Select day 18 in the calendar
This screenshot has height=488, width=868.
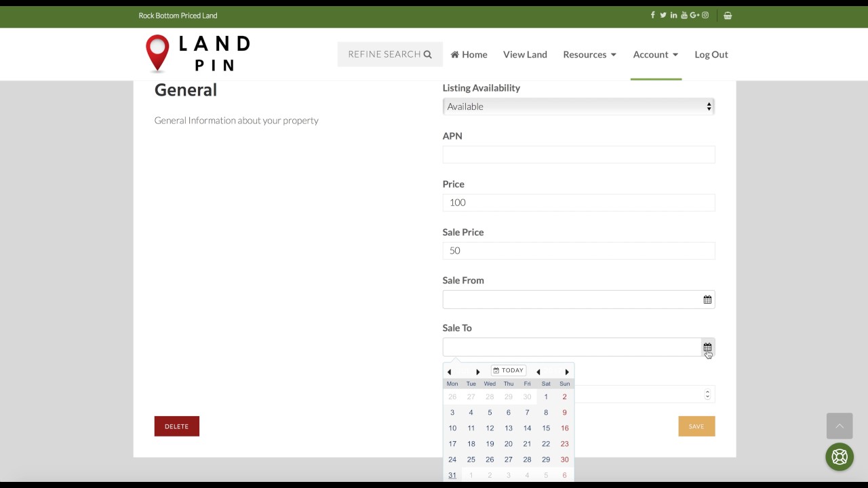[471, 444]
